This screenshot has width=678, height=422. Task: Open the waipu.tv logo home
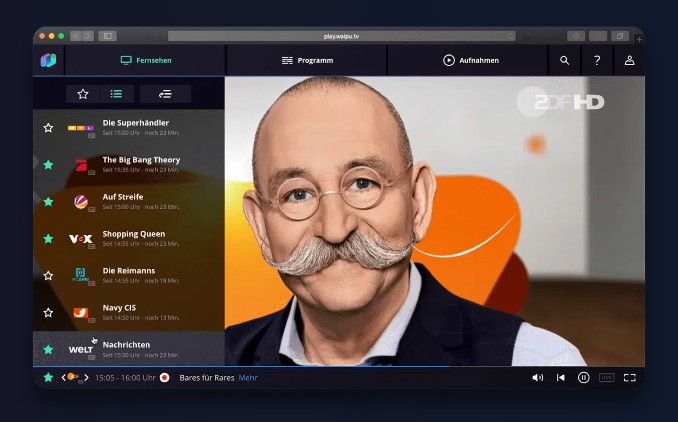coord(48,60)
